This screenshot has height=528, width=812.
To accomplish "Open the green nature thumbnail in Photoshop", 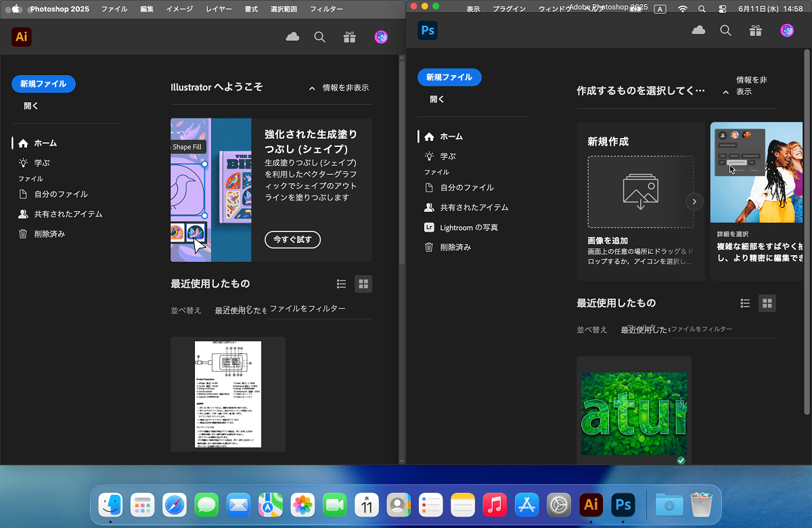I will click(634, 411).
